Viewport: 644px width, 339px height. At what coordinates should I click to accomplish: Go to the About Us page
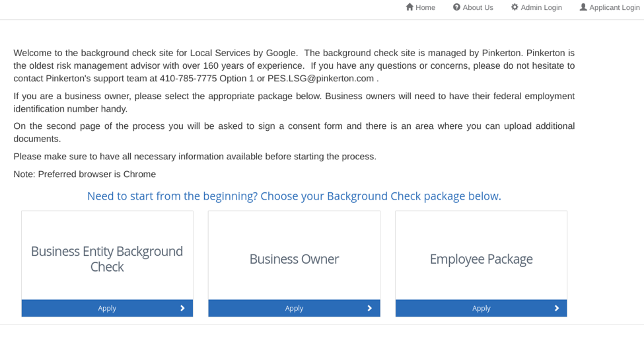(x=478, y=8)
